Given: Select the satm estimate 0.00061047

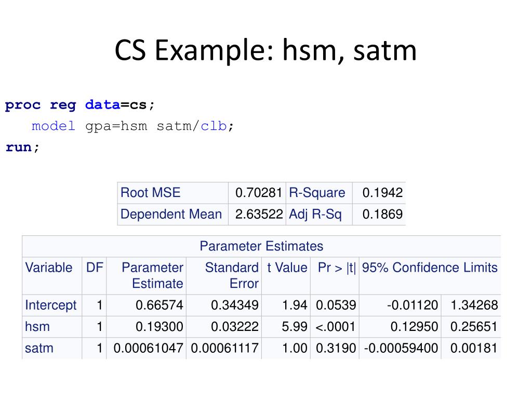Looking at the screenshot, I should (x=146, y=348).
